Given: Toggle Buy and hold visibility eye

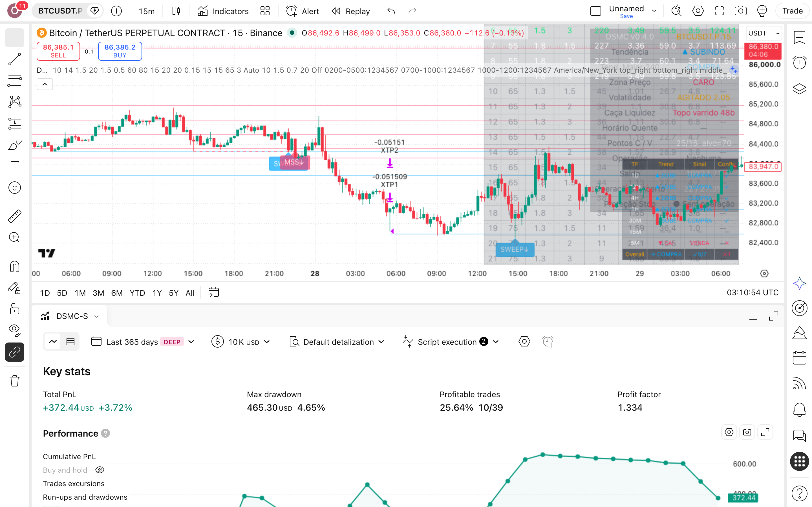Looking at the screenshot, I should tap(100, 470).
